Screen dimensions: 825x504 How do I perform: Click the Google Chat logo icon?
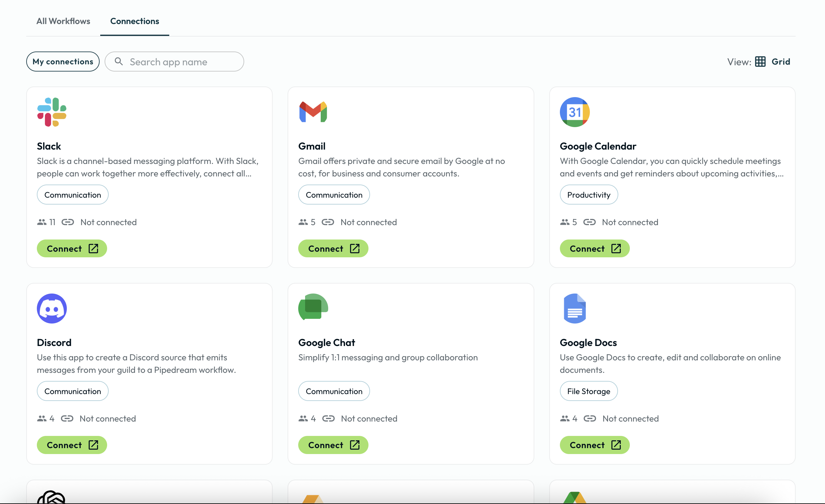pyautogui.click(x=313, y=307)
